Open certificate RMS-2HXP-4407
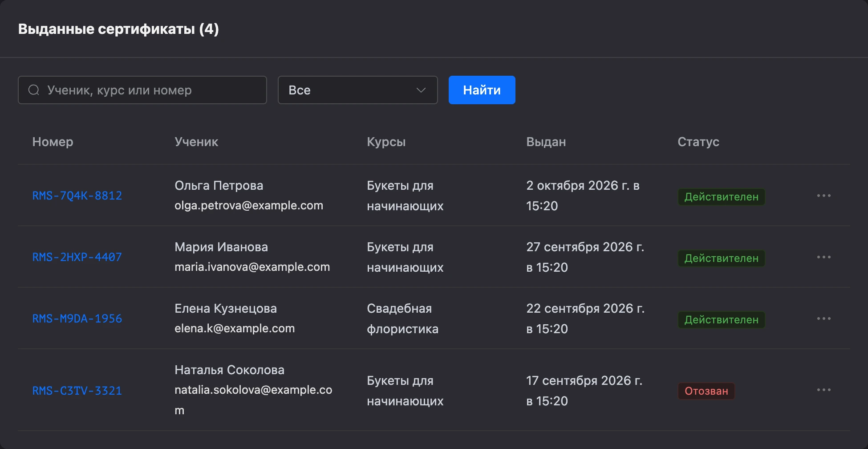The image size is (868, 449). (x=77, y=257)
